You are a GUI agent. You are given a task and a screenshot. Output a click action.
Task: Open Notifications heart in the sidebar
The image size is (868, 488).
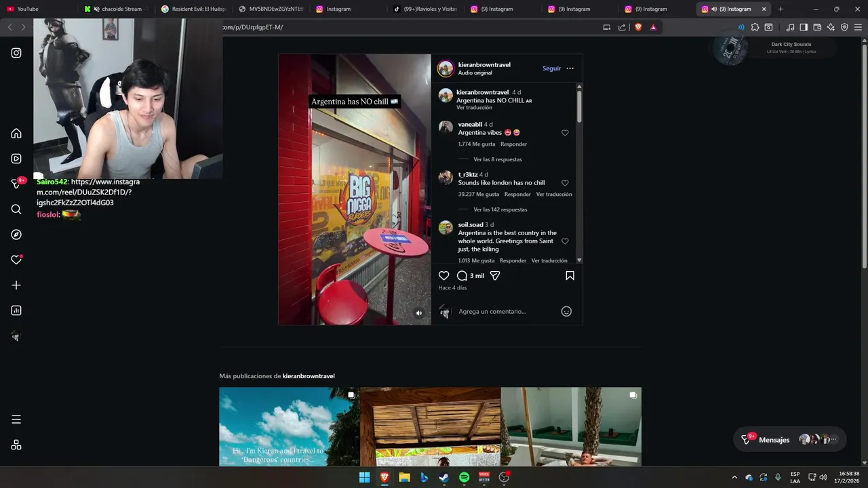coord(16,260)
